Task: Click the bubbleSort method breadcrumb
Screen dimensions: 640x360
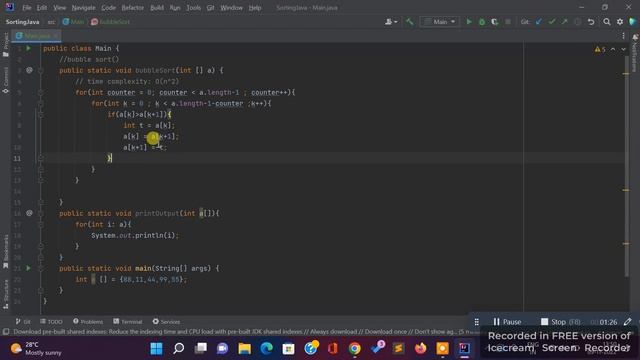Action: 111,22
